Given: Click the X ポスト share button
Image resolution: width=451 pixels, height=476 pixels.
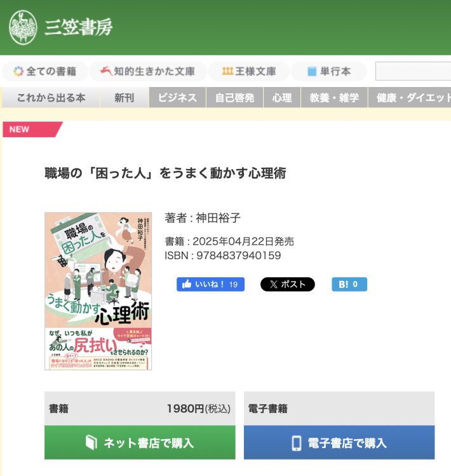Looking at the screenshot, I should click(x=287, y=285).
